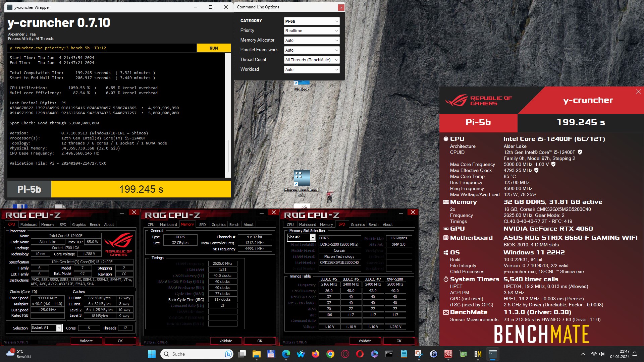Expand the Priority dropdown set to Realtime
This screenshot has width=644, height=362.
pos(312,31)
